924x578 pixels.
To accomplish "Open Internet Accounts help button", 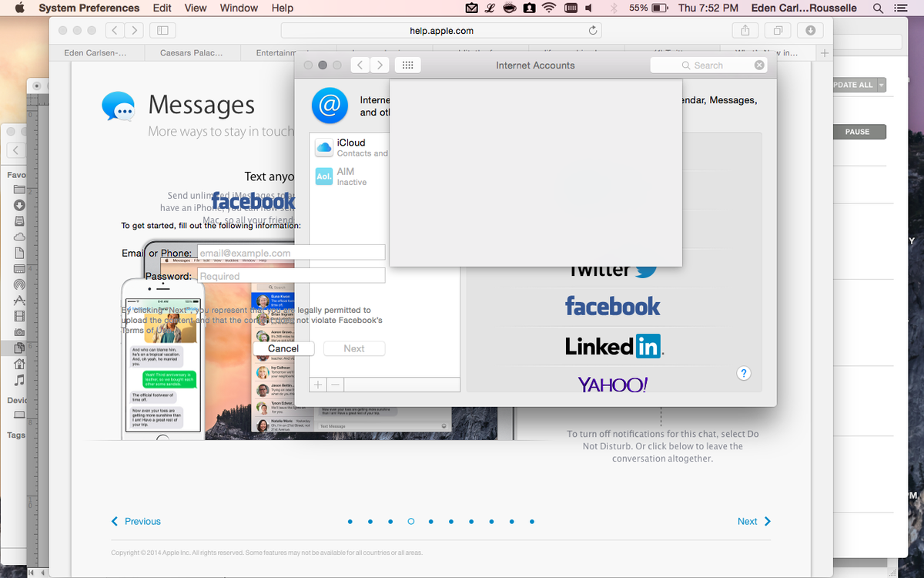I will click(743, 373).
